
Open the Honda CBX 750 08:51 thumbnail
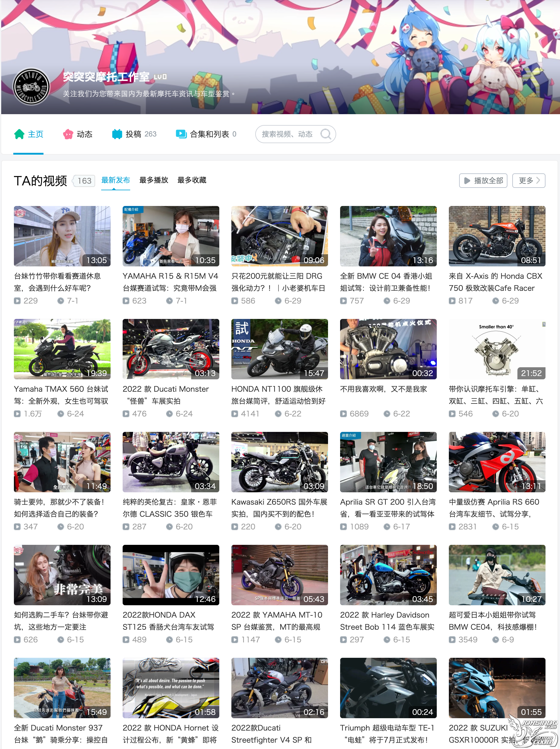(x=497, y=236)
